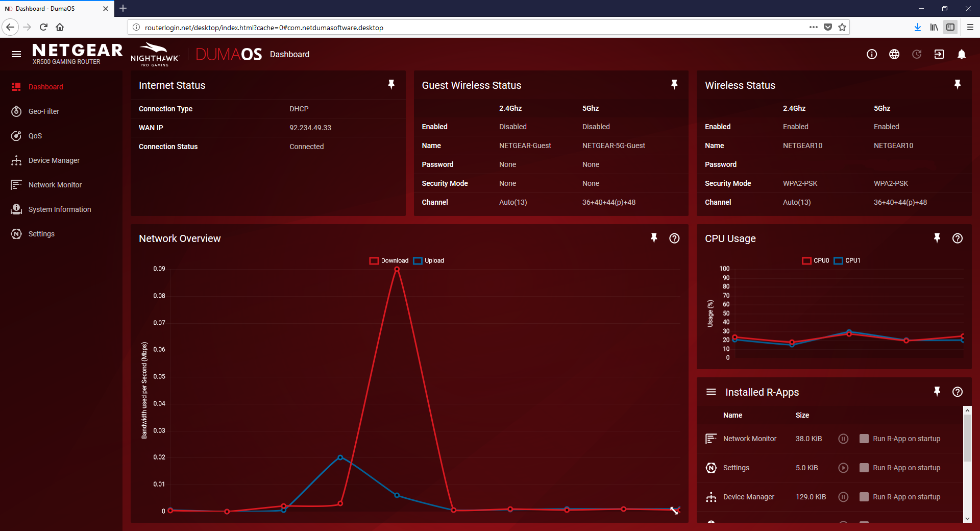Start the Settings R-App
Viewport: 980px width, 531px height.
click(x=843, y=468)
